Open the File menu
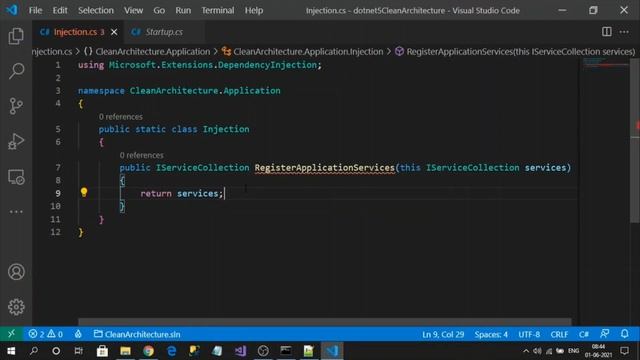This screenshot has height=360, width=640. [x=36, y=10]
